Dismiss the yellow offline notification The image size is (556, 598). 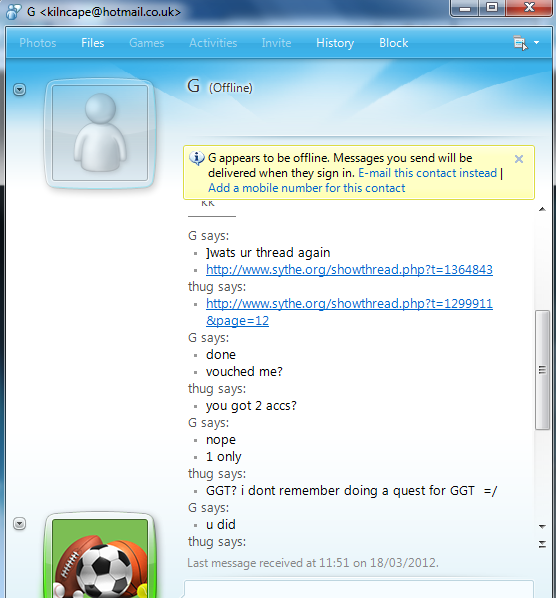tap(519, 159)
